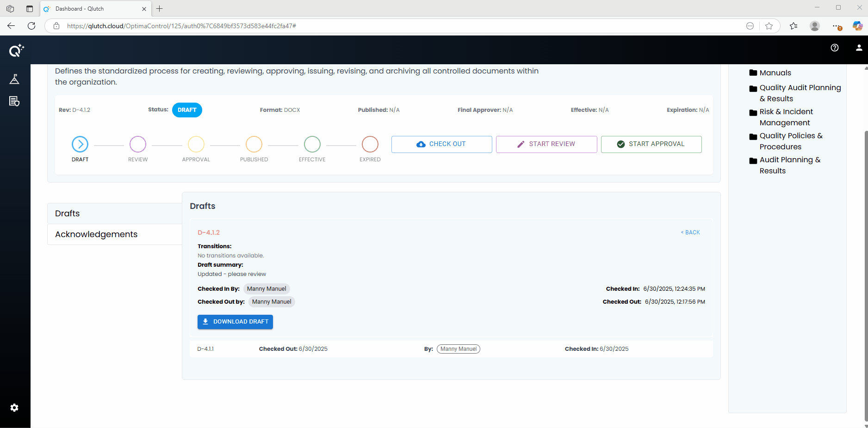The height and width of the screenshot is (428, 868).
Task: Click the Draft stage circle icon
Action: [80, 144]
